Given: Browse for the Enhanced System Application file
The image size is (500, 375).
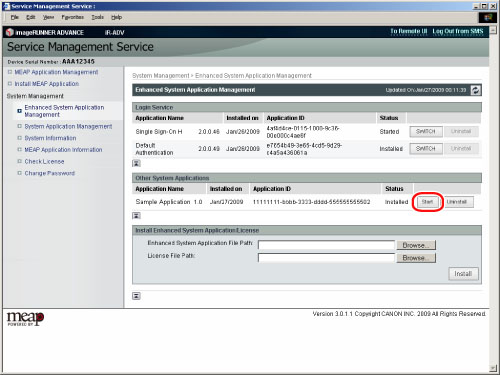Looking at the screenshot, I should (416, 245).
